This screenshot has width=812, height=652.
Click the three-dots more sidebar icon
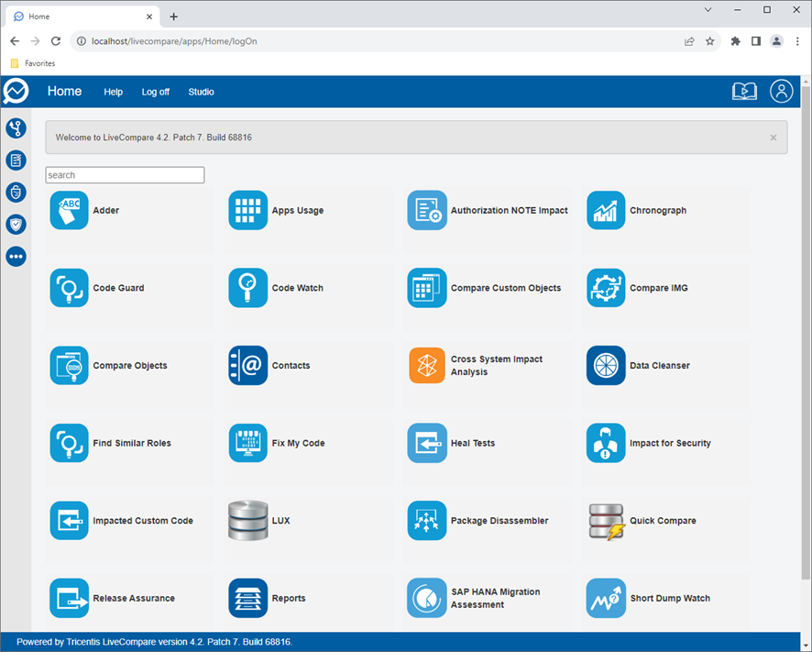[16, 257]
